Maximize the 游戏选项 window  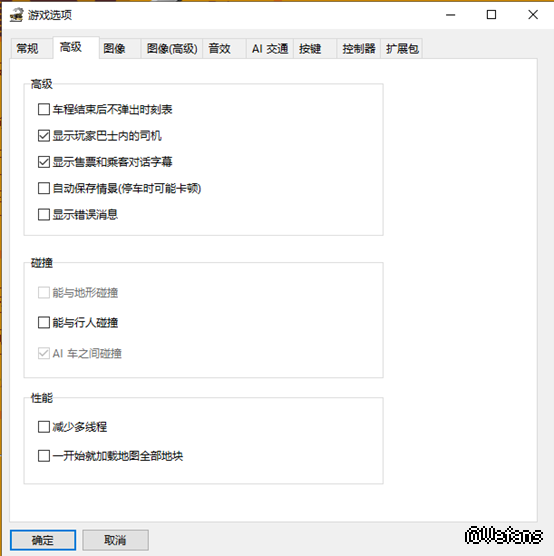pyautogui.click(x=491, y=15)
